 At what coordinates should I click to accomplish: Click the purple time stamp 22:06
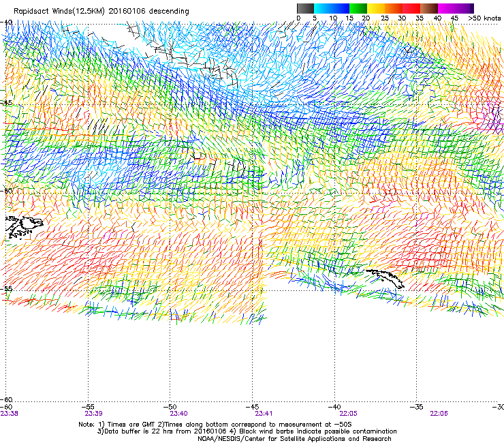click(x=439, y=414)
